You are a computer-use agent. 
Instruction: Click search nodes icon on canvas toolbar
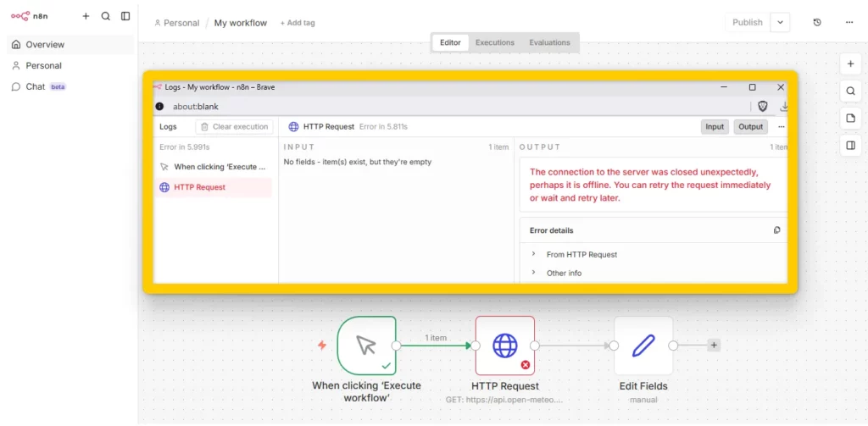851,91
